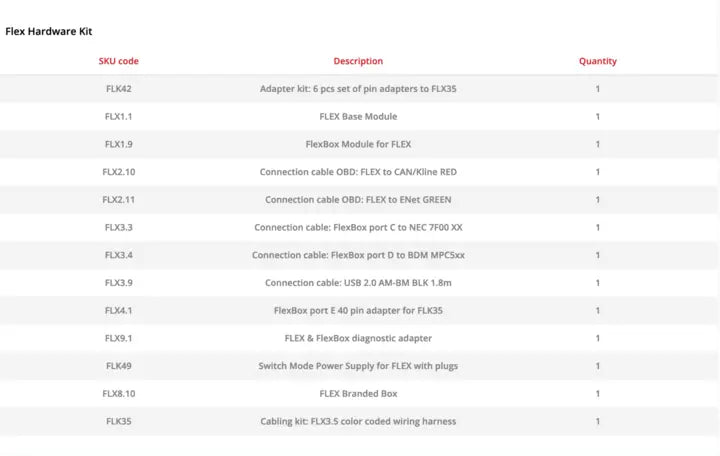The width and height of the screenshot is (720, 456).
Task: Select the FLX2.10 SKU cell
Action: tap(118, 172)
